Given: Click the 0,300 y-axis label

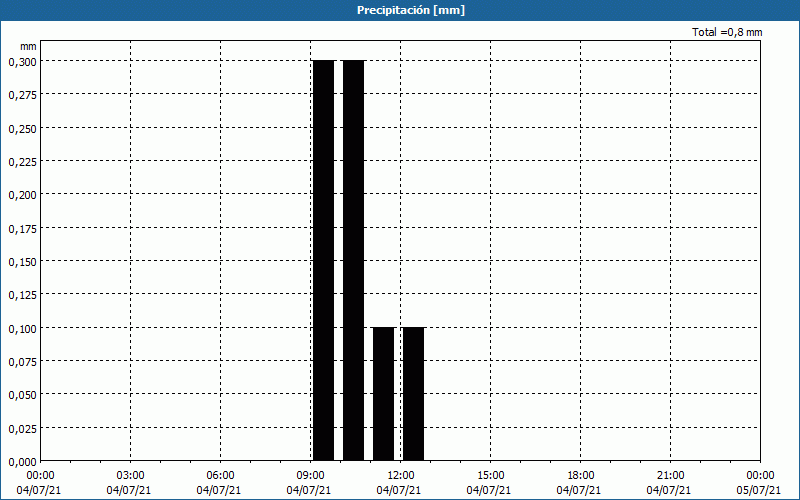Looking at the screenshot, I should click(x=22, y=62).
